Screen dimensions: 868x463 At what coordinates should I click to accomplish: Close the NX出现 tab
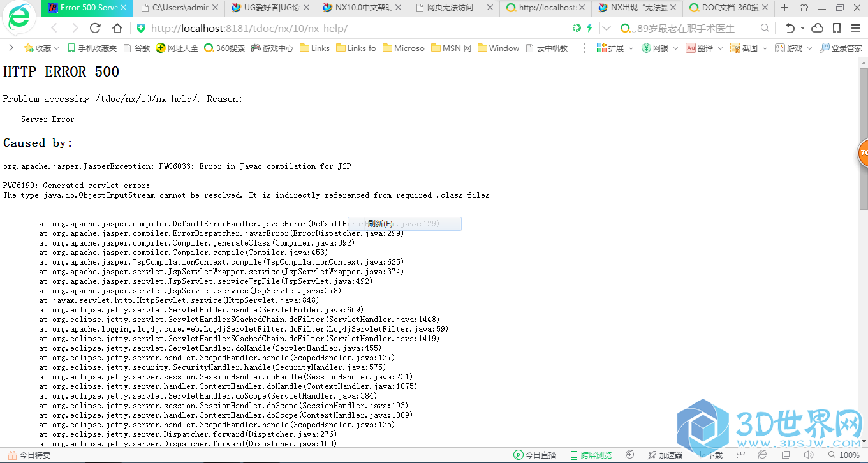click(674, 8)
